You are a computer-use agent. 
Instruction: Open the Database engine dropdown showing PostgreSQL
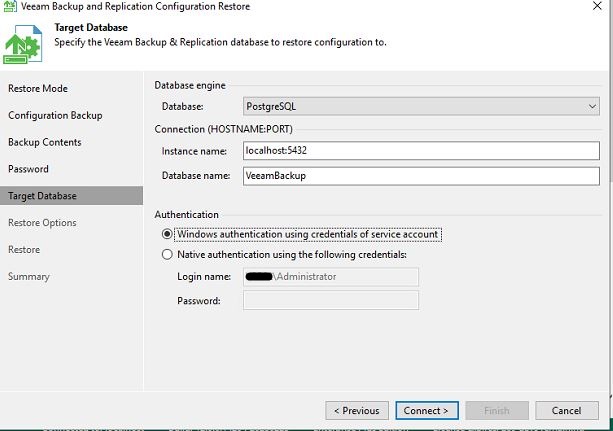tap(421, 106)
